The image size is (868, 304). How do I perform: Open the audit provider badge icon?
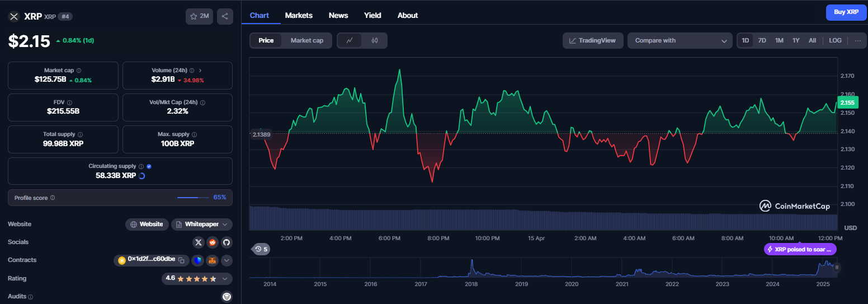[227, 297]
